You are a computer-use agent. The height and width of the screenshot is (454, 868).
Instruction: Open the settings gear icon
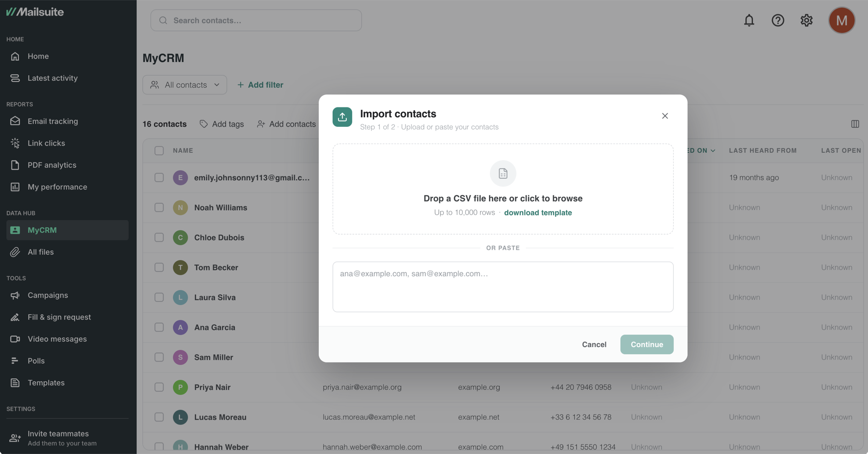(806, 20)
